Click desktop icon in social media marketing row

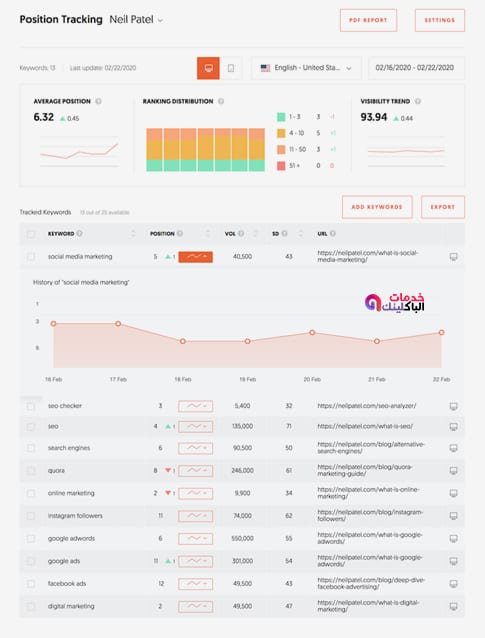(453, 257)
